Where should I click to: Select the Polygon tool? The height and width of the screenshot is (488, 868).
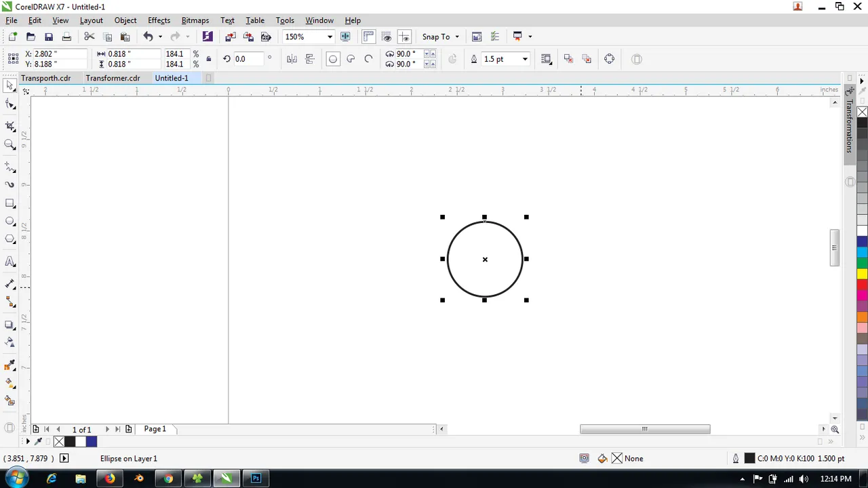coord(9,239)
